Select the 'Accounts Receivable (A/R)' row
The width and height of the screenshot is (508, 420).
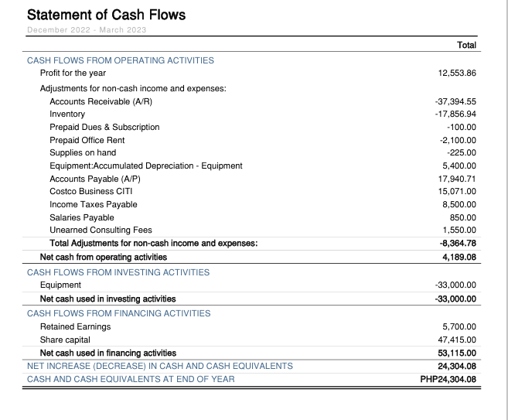(101, 101)
